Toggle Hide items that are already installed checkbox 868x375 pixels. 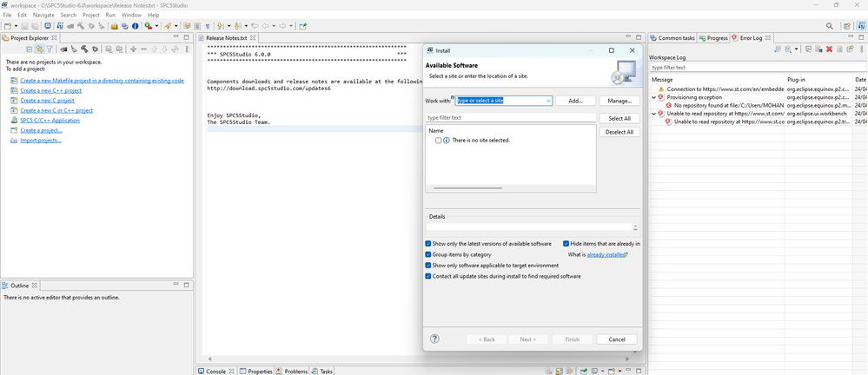tap(567, 243)
